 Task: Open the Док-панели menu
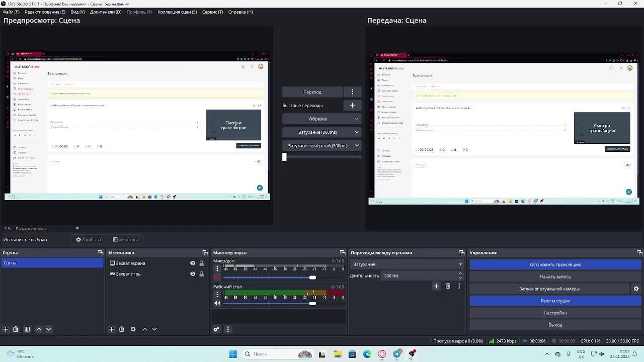point(106,12)
